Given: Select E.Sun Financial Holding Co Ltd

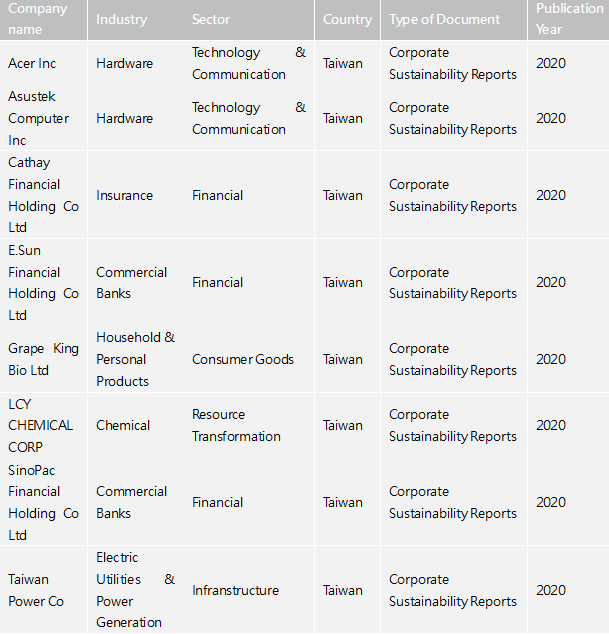Looking at the screenshot, I should 43,283.
